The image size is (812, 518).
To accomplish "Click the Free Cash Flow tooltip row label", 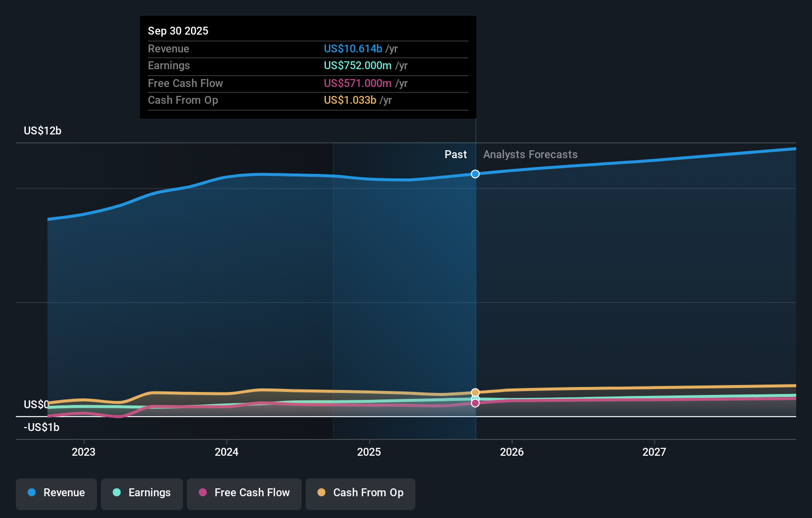I will 185,83.
